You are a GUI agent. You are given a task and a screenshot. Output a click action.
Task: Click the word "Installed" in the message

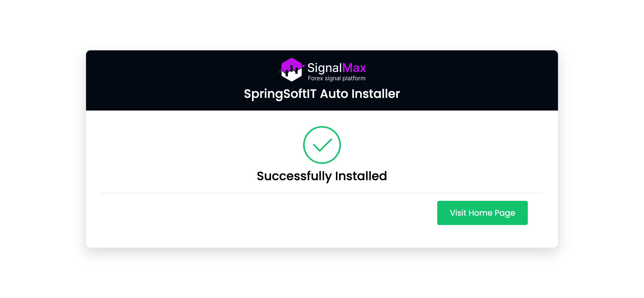pyautogui.click(x=361, y=176)
